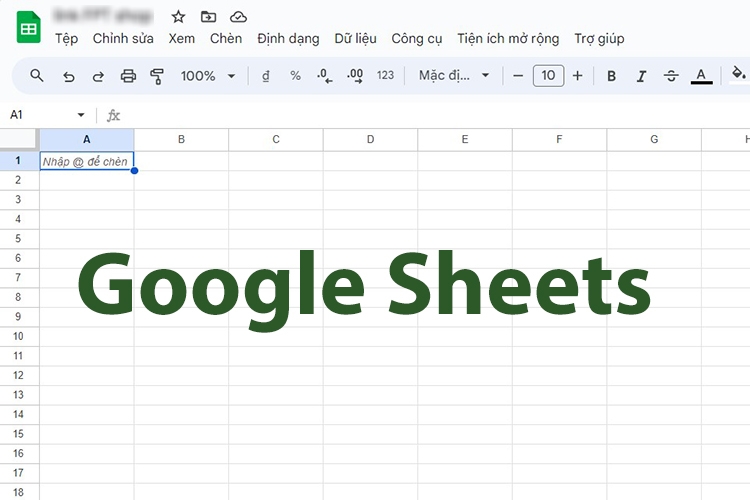The image size is (750, 500).
Task: Undo the last action
Action: click(x=68, y=76)
